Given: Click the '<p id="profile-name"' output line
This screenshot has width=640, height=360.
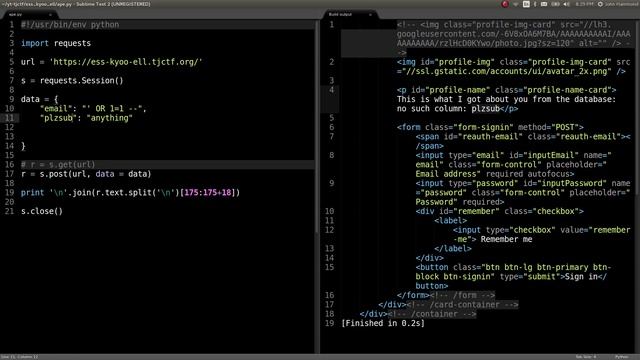Looking at the screenshot, I should coord(507,90).
